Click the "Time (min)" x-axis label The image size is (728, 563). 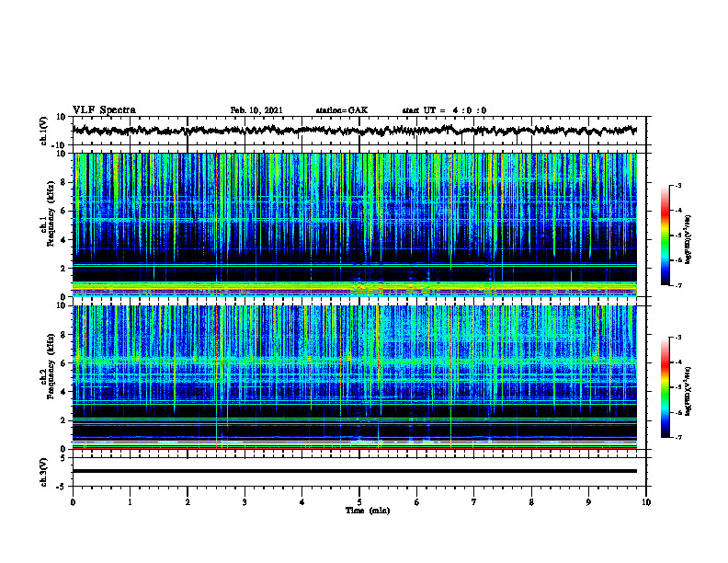pyautogui.click(x=368, y=511)
